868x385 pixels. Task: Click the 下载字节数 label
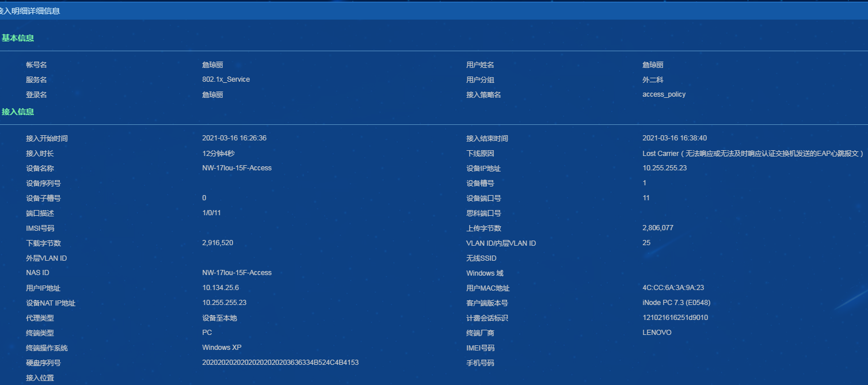coord(43,243)
